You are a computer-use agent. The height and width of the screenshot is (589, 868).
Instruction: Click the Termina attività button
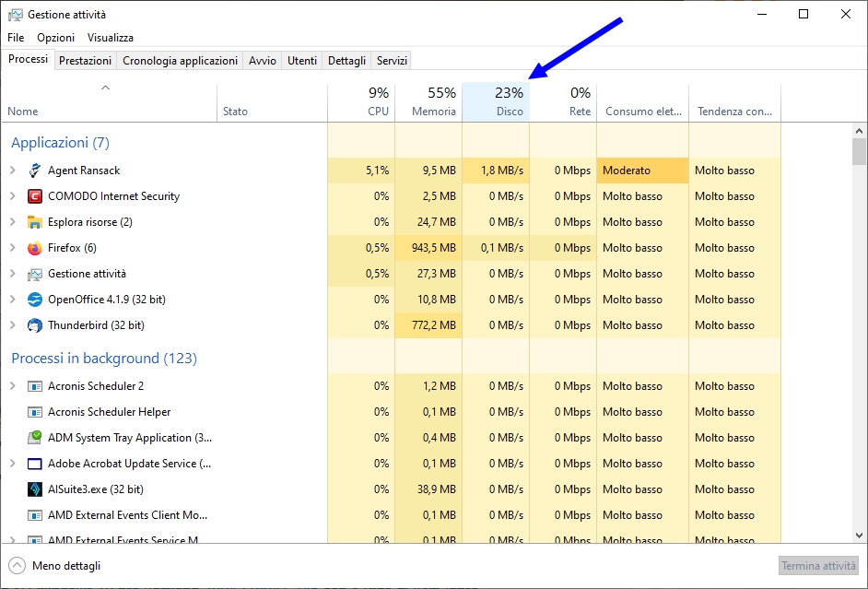tap(819, 566)
